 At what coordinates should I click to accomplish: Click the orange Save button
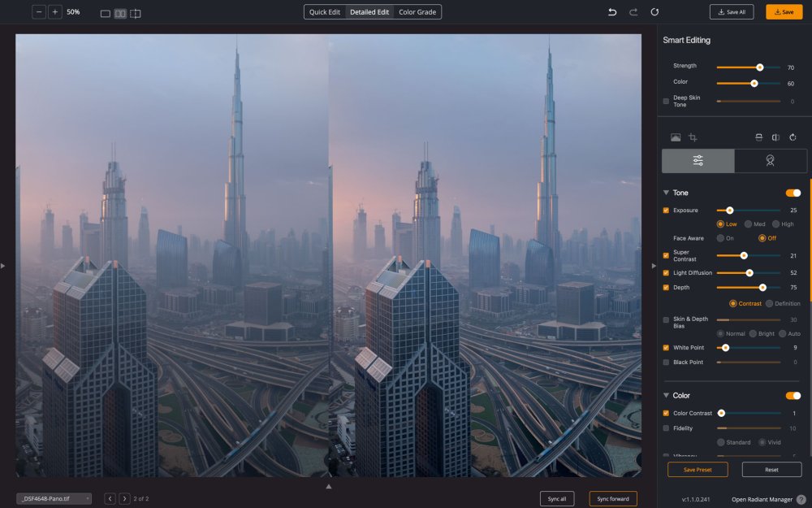(x=784, y=12)
